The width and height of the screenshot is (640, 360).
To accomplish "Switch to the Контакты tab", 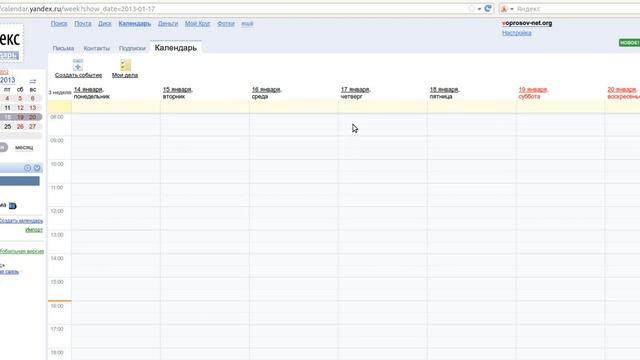I will (x=97, y=48).
